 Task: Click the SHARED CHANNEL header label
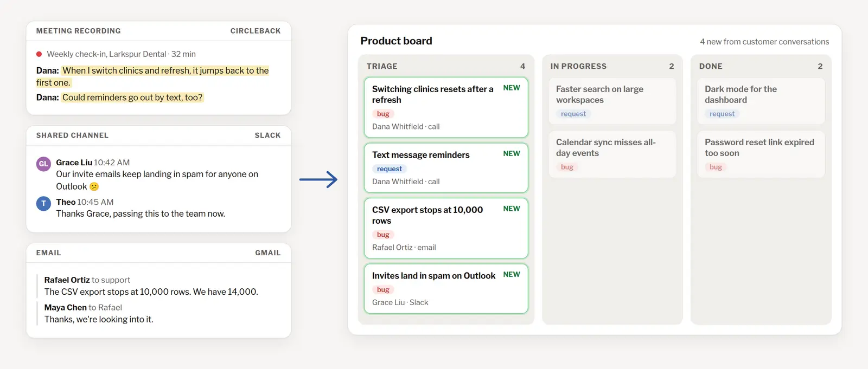click(72, 135)
